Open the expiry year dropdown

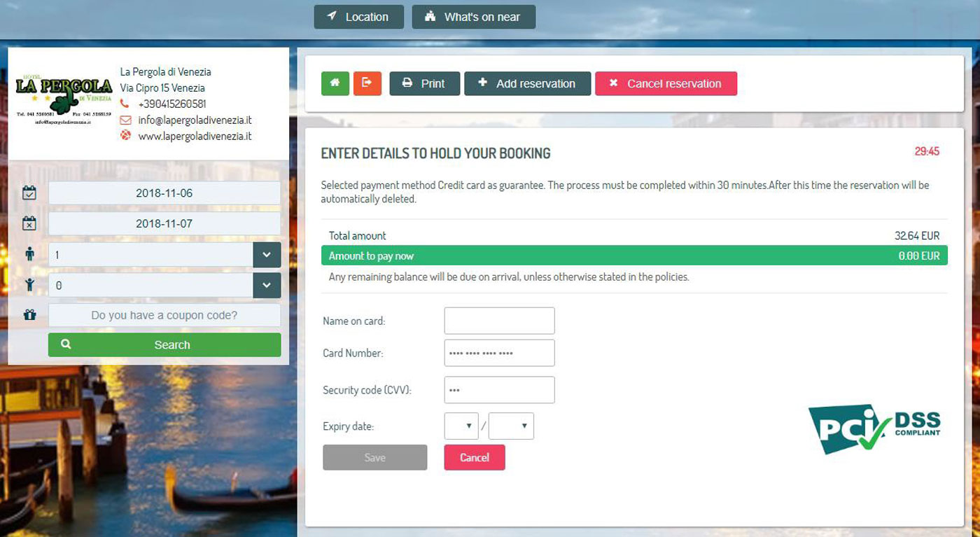click(x=511, y=426)
